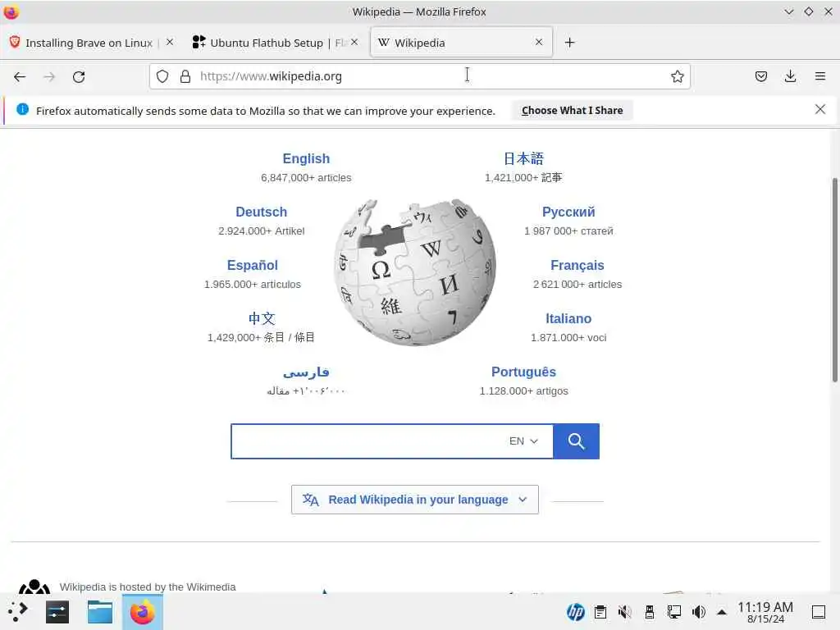Open the فارسی Wikipedia link

[306, 372]
